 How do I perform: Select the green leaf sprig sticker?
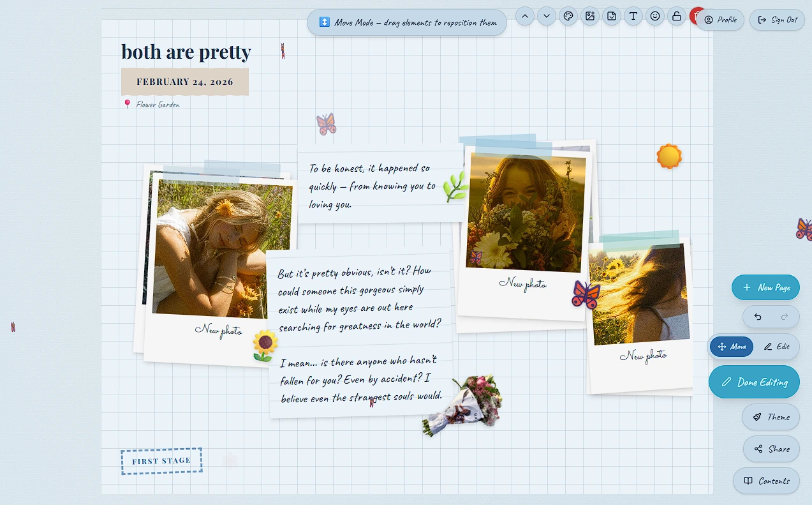tap(455, 187)
